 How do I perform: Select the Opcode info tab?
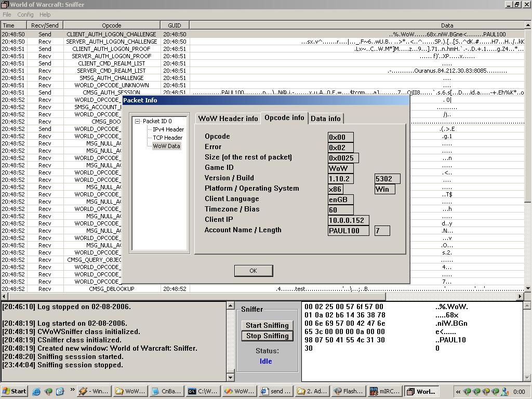tap(284, 118)
